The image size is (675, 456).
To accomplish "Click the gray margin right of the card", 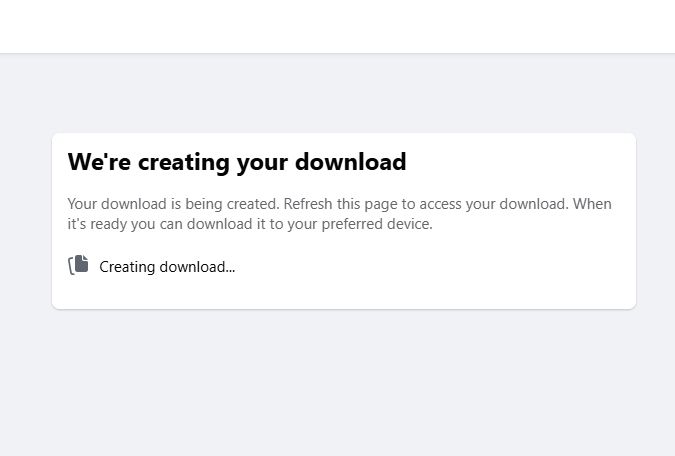I will click(x=655, y=220).
